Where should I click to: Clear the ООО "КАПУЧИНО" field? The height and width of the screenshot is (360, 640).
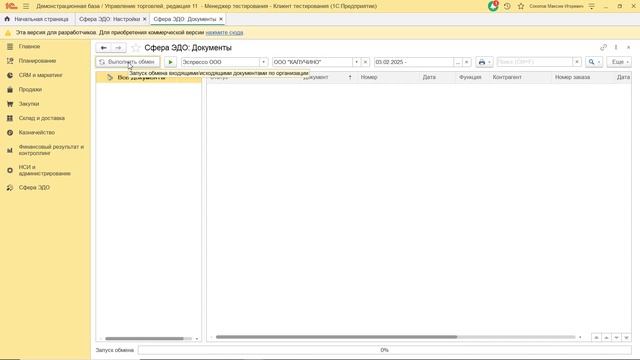365,62
